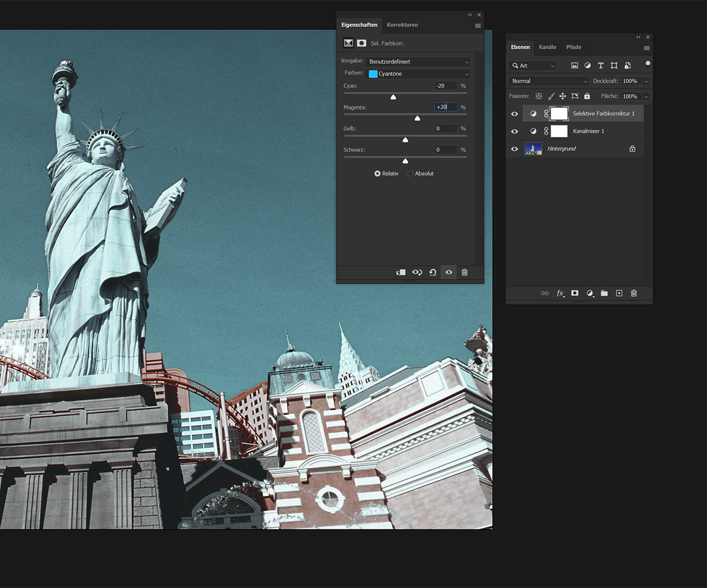The width and height of the screenshot is (707, 588).
Task: Click the Magenta slider handle
Action: [x=418, y=118]
